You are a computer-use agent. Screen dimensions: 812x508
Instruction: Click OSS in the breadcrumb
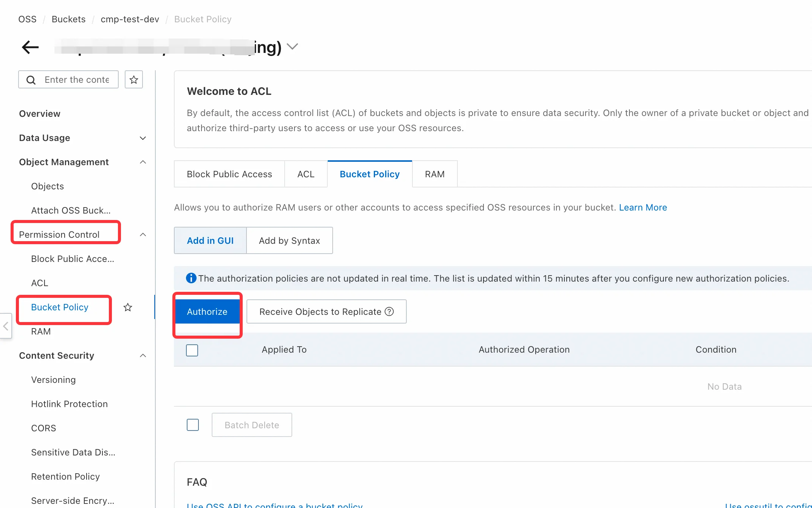(x=27, y=19)
